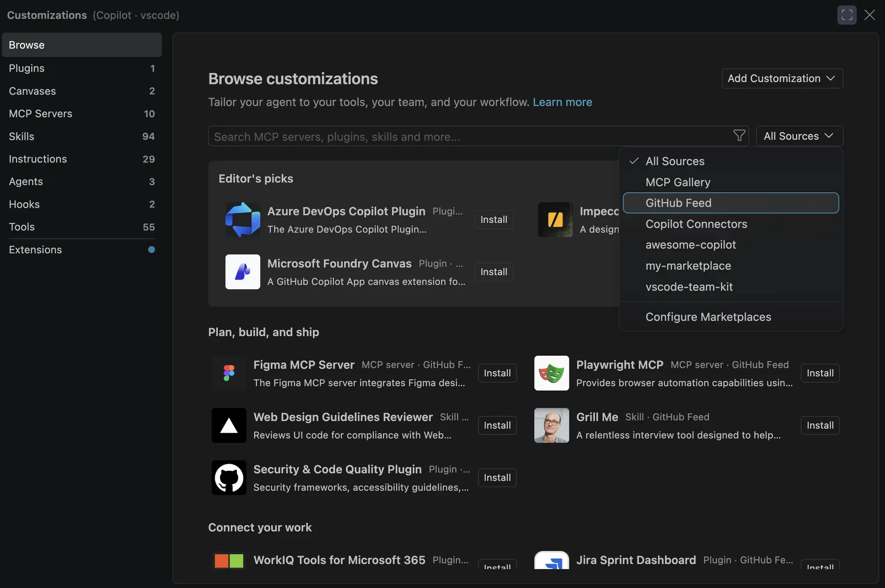Install Microsoft Foundry Canvas
885x588 pixels.
click(x=494, y=272)
